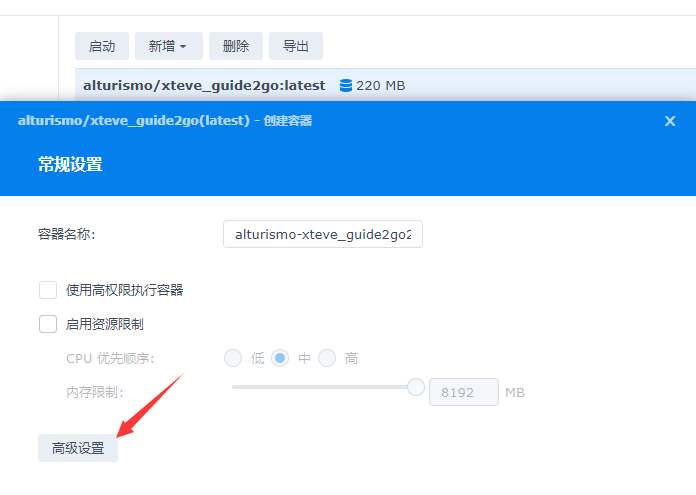696x495 pixels.
Task: Open the 新增 dropdown menu
Action: coord(169,46)
